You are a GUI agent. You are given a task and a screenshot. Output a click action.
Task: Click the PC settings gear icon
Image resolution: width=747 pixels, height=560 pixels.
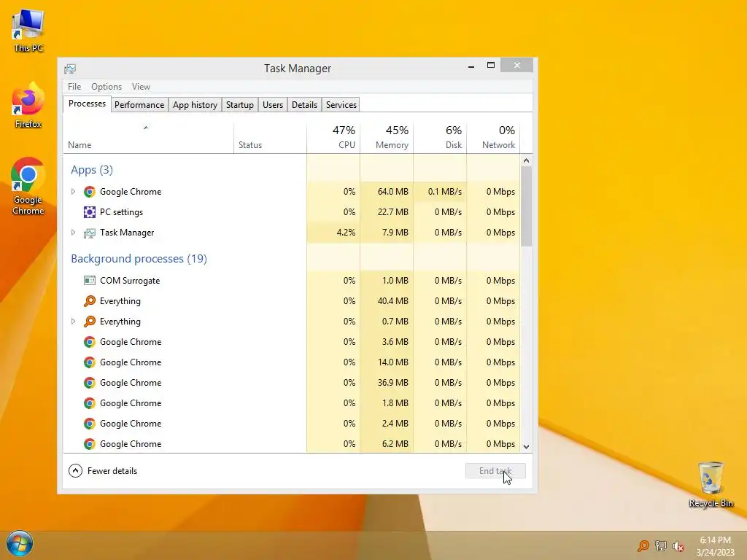pyautogui.click(x=89, y=212)
